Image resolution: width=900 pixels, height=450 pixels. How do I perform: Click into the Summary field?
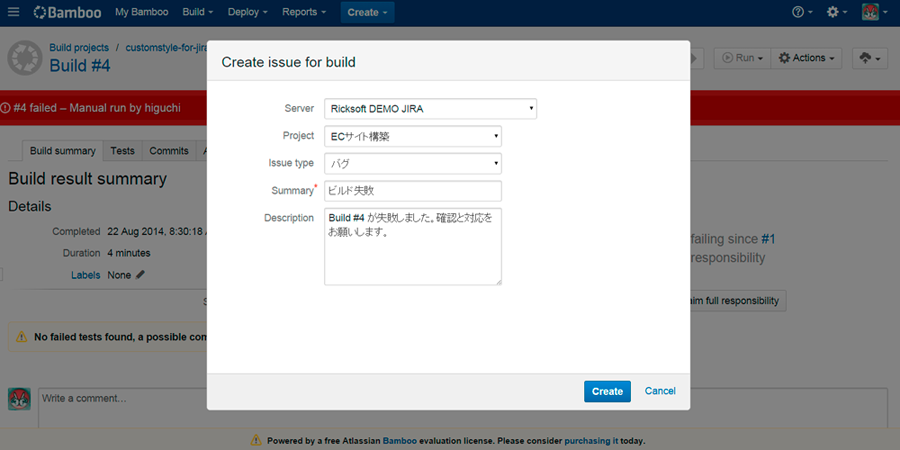click(413, 191)
